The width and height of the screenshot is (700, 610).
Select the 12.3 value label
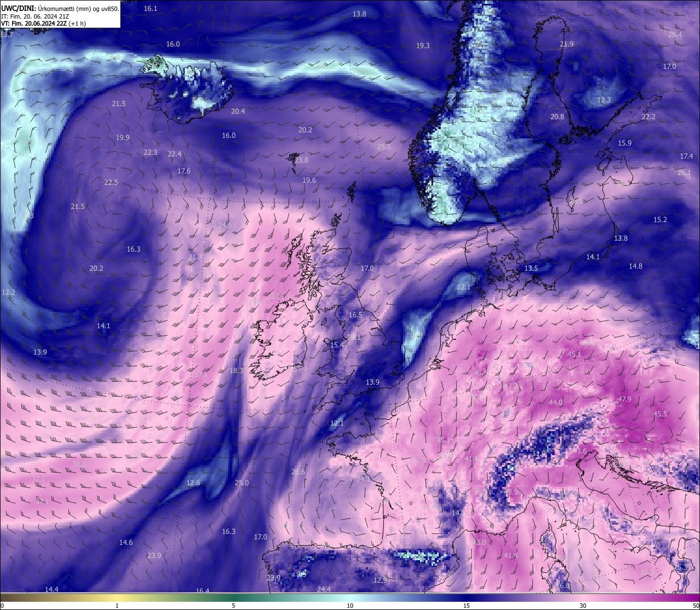pyautogui.click(x=604, y=100)
